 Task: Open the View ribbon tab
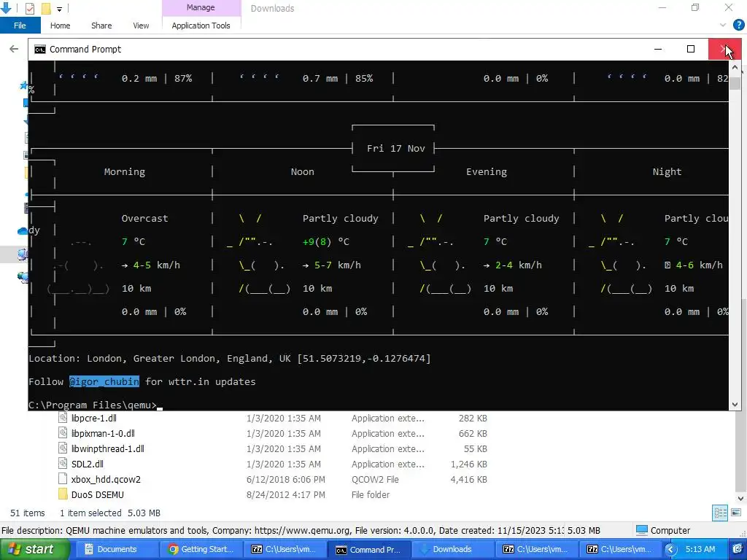tap(141, 26)
